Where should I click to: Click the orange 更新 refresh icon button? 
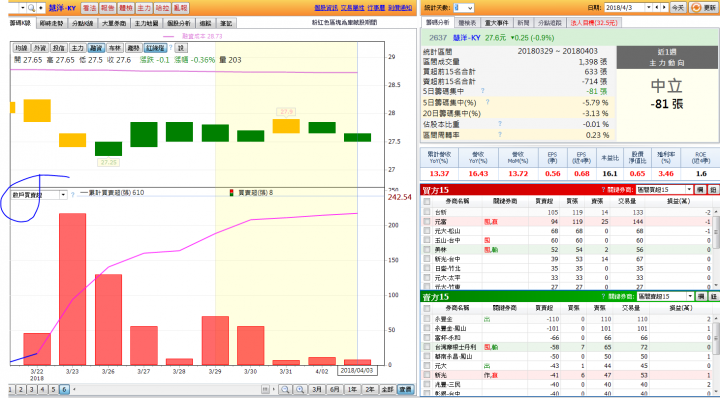[703, 8]
